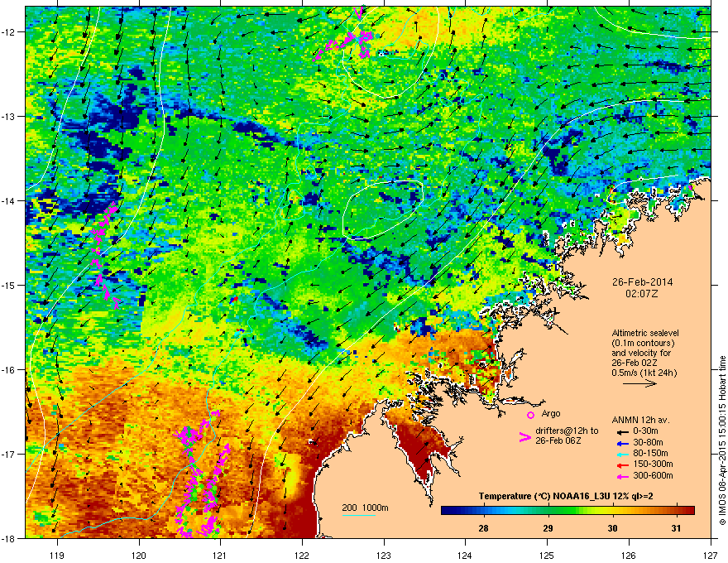Viewport: 728px width, 563px height.
Task: Click the time label 02:07Z
Action: (642, 294)
